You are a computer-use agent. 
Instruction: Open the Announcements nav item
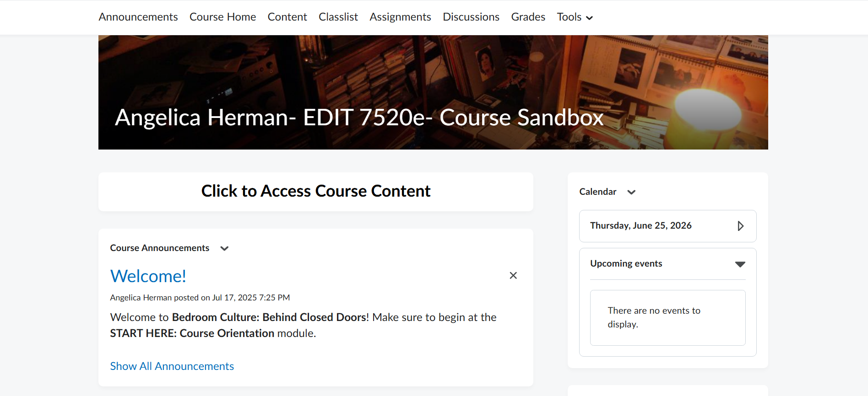pyautogui.click(x=138, y=17)
